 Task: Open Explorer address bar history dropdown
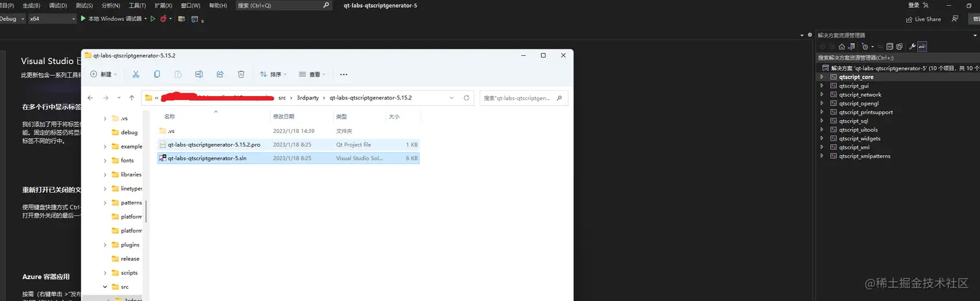click(450, 98)
